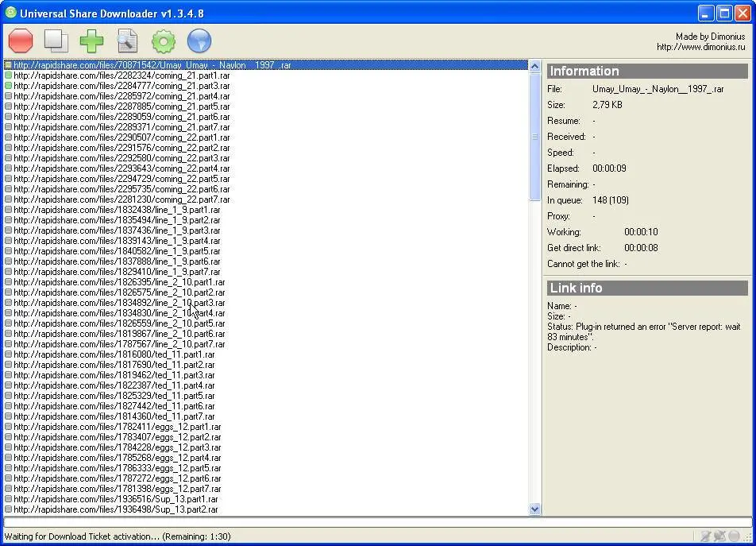Click the scrollbar up arrow of link list
The height and width of the screenshot is (546, 756).
[534, 66]
